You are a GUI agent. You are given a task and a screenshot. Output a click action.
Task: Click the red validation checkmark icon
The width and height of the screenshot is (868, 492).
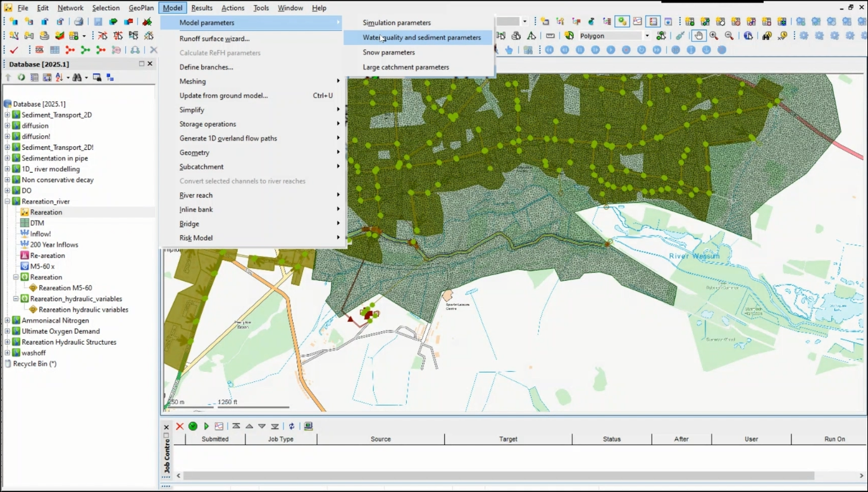(x=13, y=49)
